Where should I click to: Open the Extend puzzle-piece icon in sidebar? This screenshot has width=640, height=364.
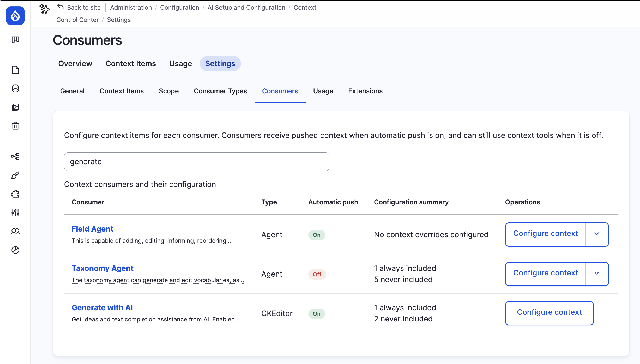(15, 194)
